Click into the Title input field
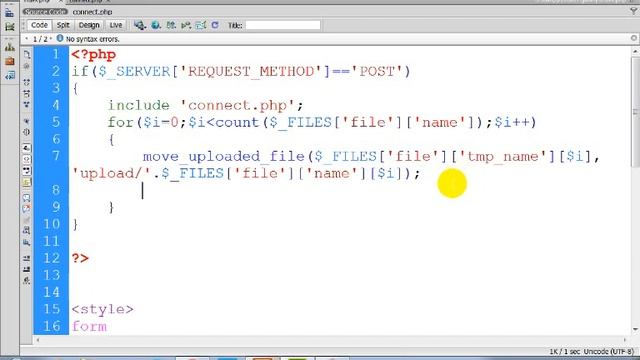 tap(283, 25)
